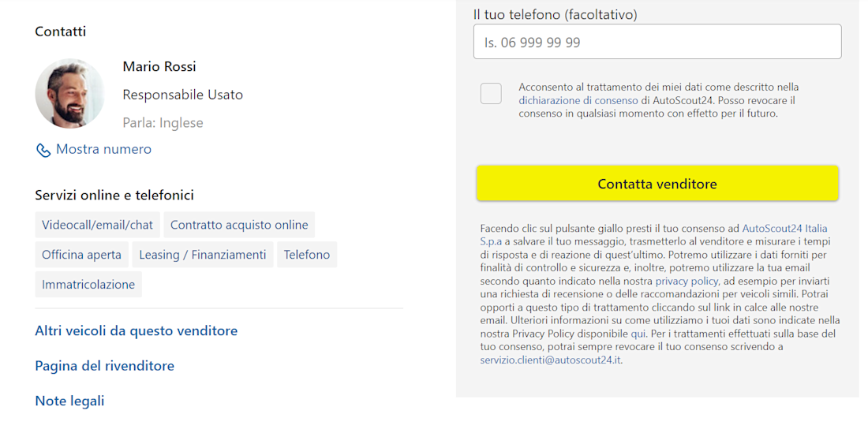
Task: Show the seller's number via Mostra numero
Action: tap(103, 150)
